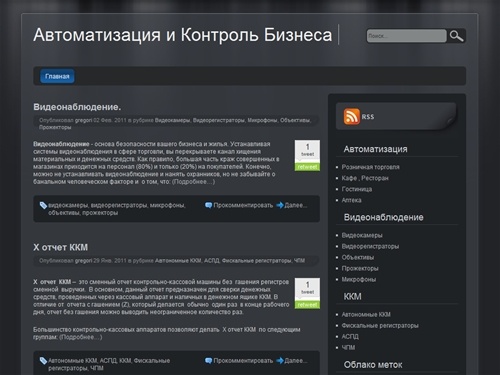Open sidebar category АСПД
500x375 pixels.
click(350, 337)
